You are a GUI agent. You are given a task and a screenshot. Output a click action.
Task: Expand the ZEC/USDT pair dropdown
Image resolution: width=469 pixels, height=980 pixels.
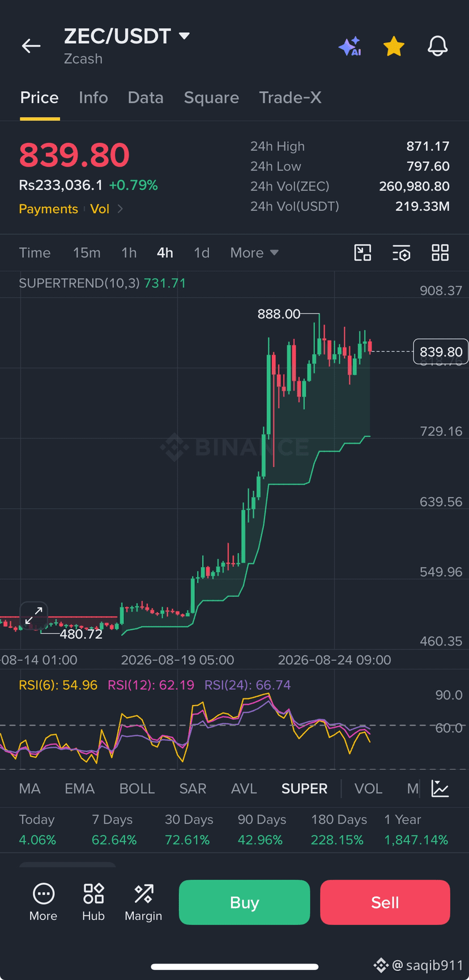184,36
